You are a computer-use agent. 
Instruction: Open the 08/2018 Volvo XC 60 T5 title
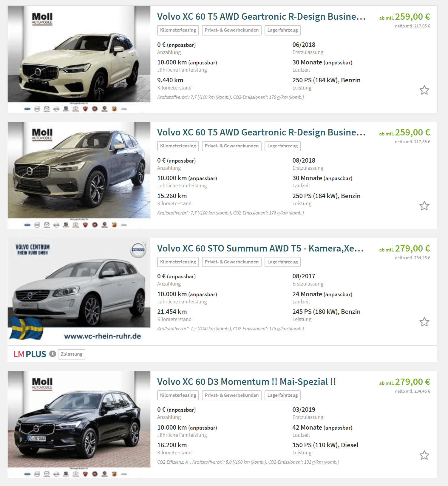[x=261, y=132]
